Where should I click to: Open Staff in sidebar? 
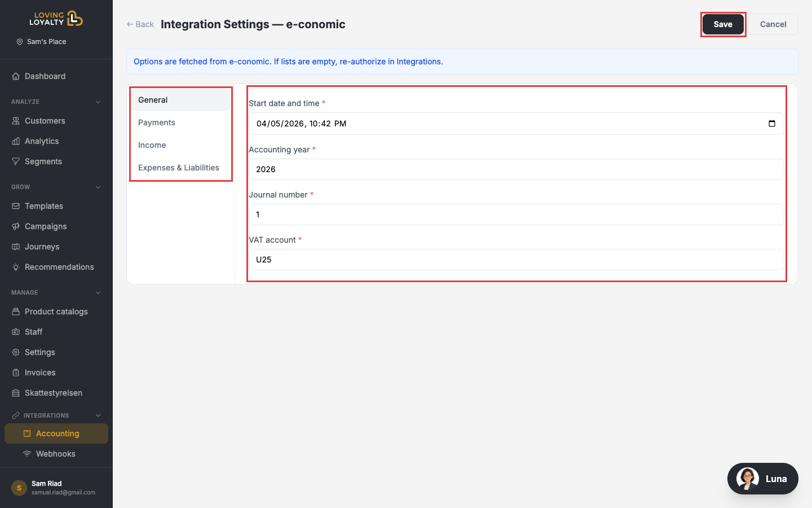[56, 332]
